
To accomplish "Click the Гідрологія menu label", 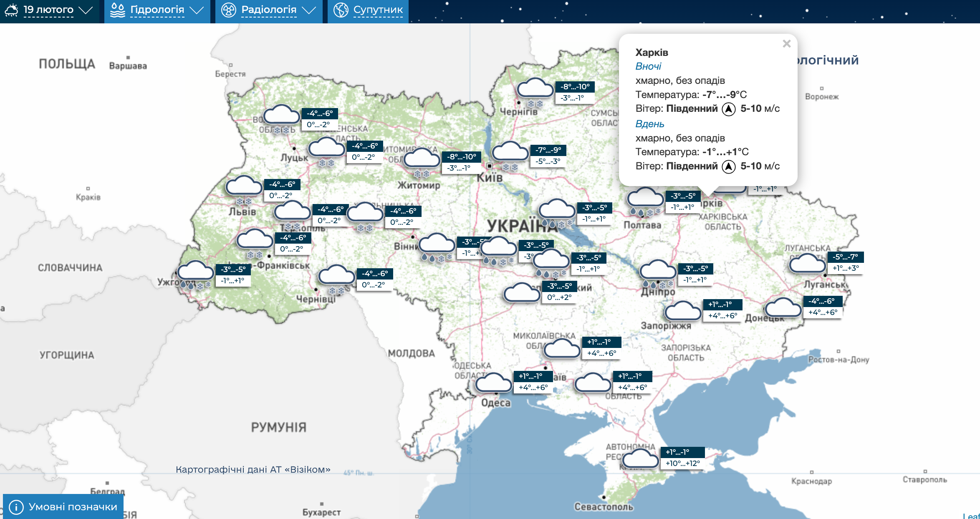I will point(157,10).
